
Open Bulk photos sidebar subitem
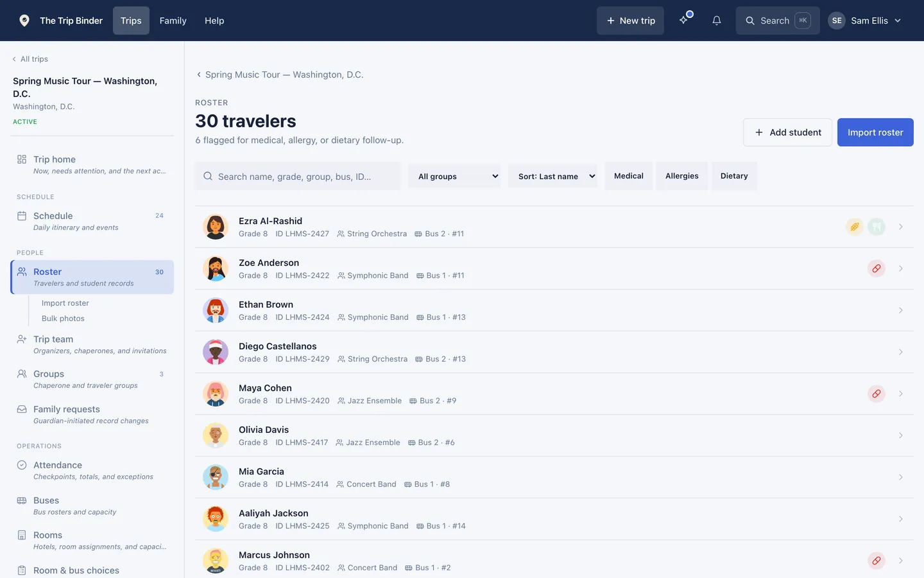63,319
